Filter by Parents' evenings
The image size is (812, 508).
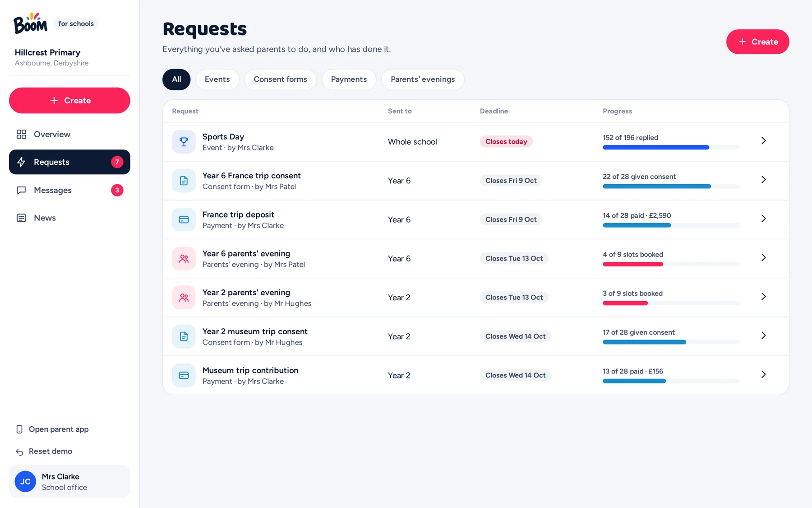coord(423,79)
